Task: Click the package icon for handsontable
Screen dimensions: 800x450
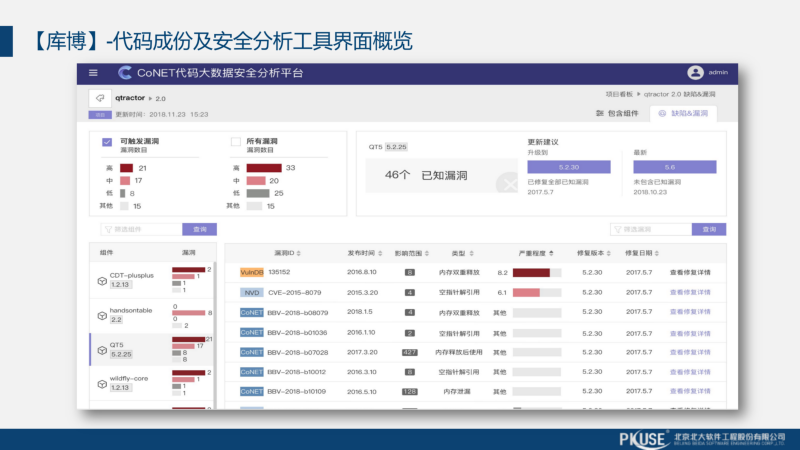Action: point(102,316)
